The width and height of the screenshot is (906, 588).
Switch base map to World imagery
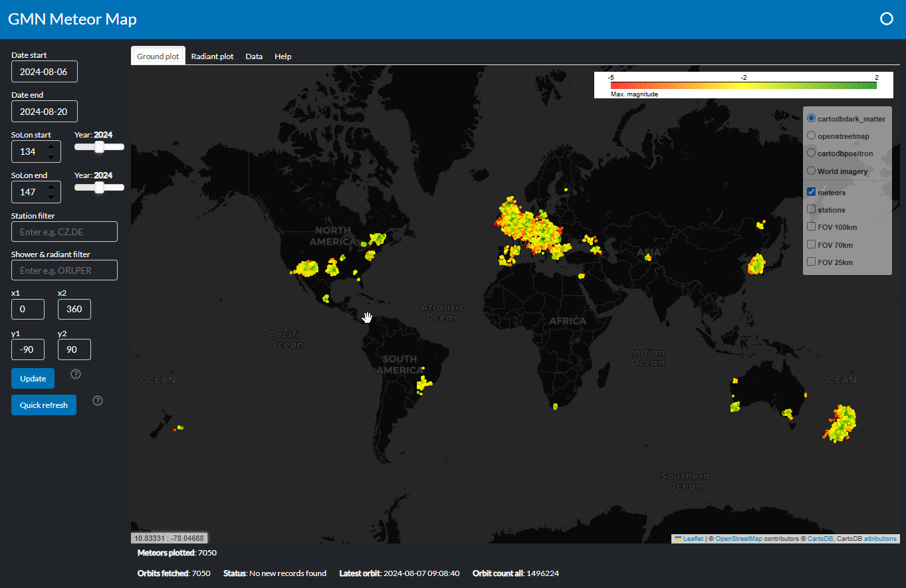coord(812,171)
